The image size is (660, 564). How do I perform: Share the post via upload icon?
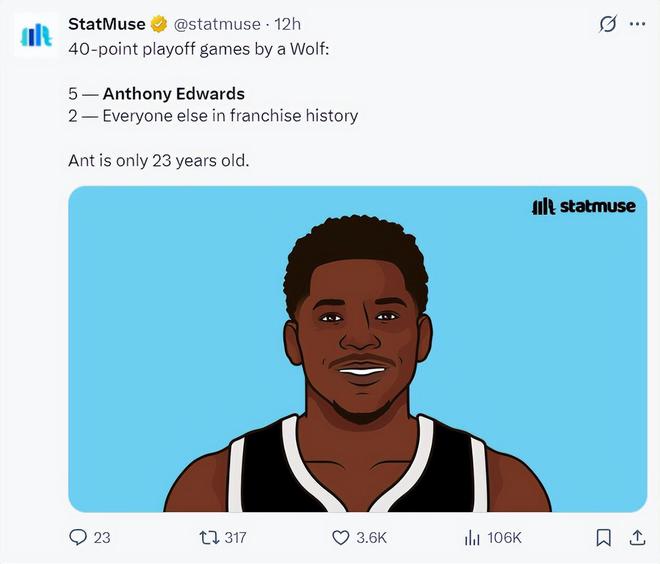[637, 537]
